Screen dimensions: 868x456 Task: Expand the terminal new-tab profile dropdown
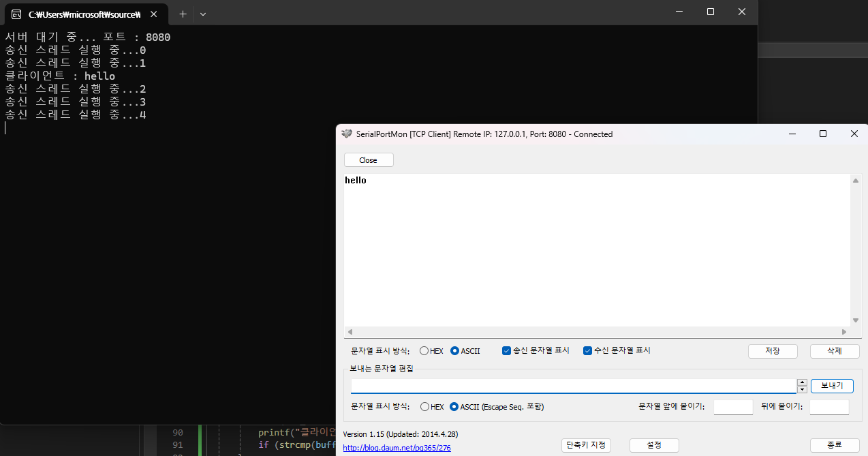pos(203,14)
